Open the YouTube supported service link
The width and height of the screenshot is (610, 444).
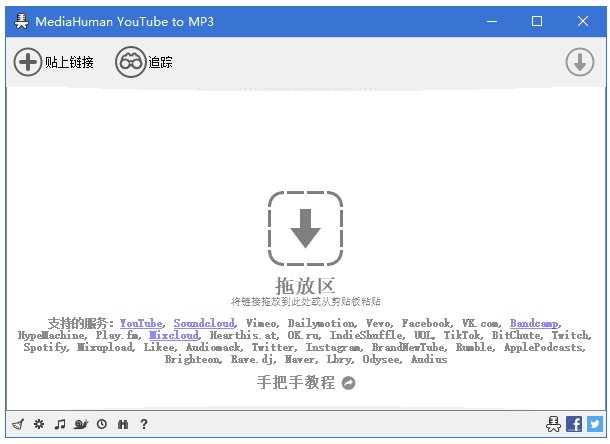[141, 324]
